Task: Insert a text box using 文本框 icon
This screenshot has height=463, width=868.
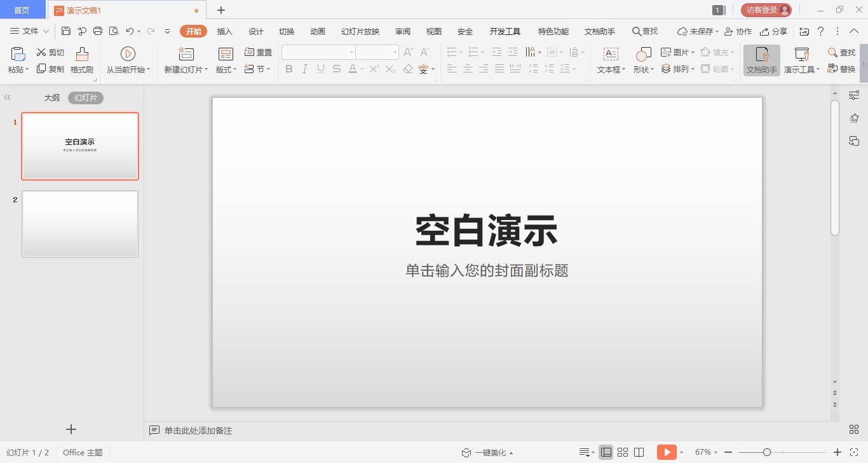Action: point(611,60)
